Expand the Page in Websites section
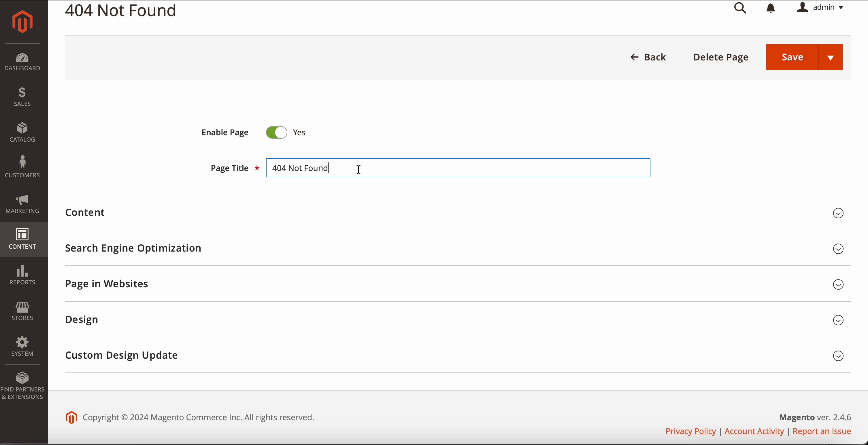 tap(838, 284)
